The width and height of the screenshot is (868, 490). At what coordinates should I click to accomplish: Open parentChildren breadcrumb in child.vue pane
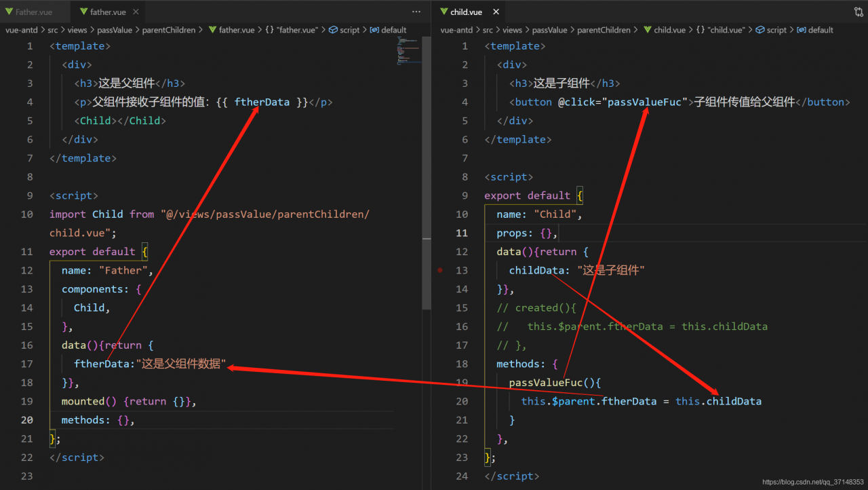(x=604, y=30)
